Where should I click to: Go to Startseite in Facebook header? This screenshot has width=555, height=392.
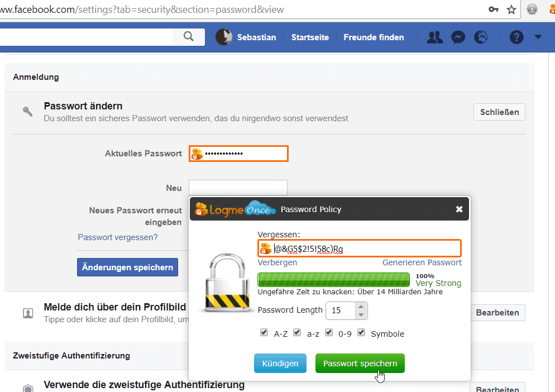(310, 37)
